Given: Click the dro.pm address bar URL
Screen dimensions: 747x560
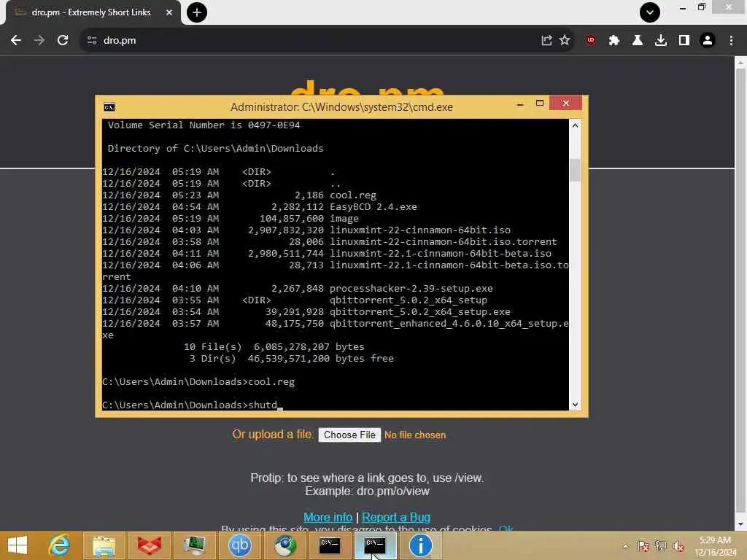Looking at the screenshot, I should click(x=120, y=41).
